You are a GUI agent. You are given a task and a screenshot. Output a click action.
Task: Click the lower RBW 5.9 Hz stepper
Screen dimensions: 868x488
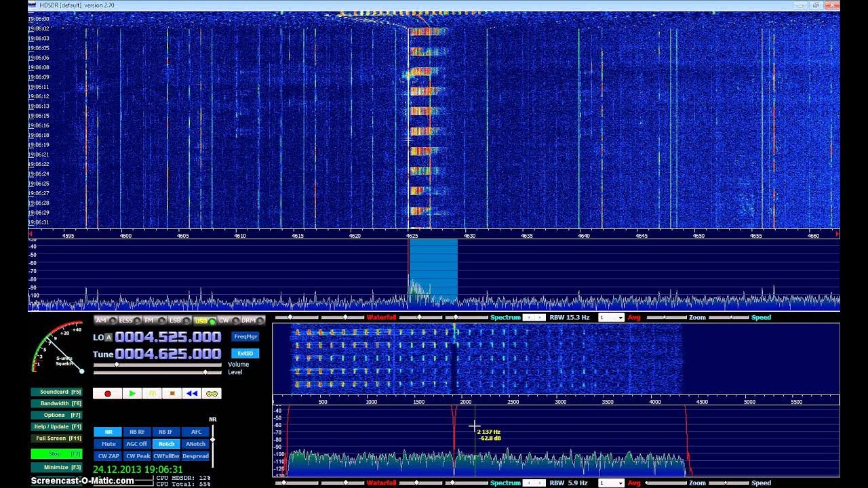tap(534, 483)
